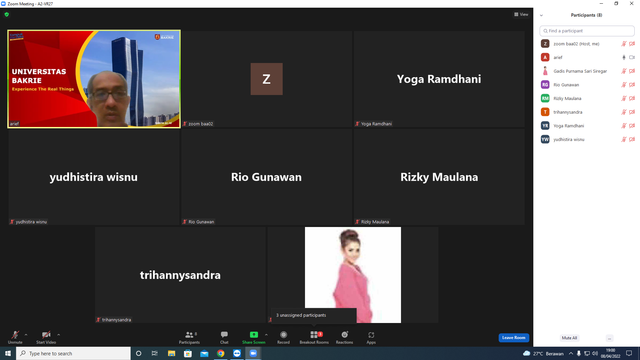
Task: Select Yoga Ramdhani in the participant list
Action: point(587,126)
